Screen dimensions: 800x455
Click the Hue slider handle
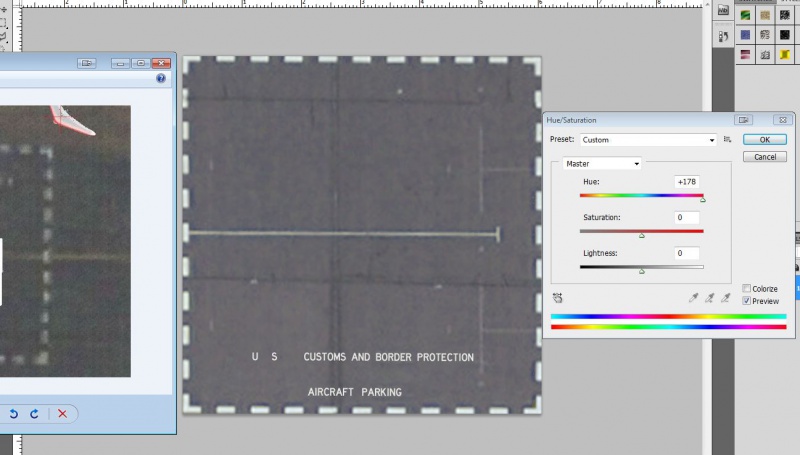coord(703,200)
